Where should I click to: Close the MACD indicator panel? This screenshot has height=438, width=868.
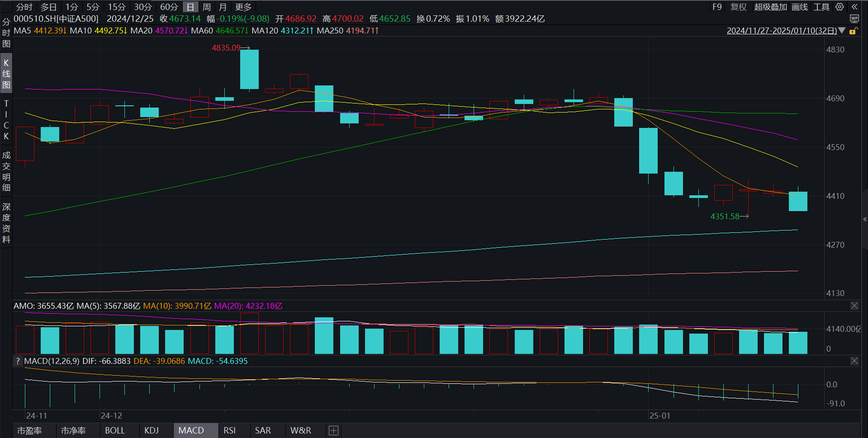pyautogui.click(x=854, y=361)
